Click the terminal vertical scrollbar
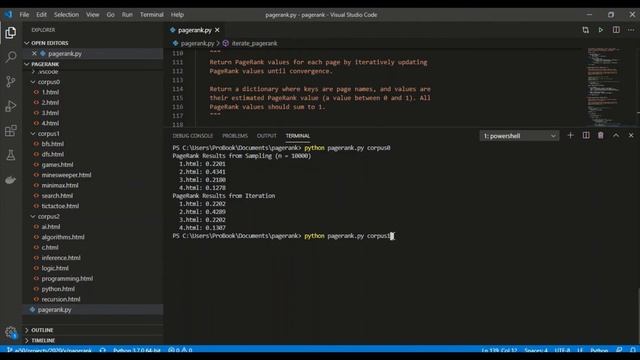The image size is (640, 360). point(638,317)
